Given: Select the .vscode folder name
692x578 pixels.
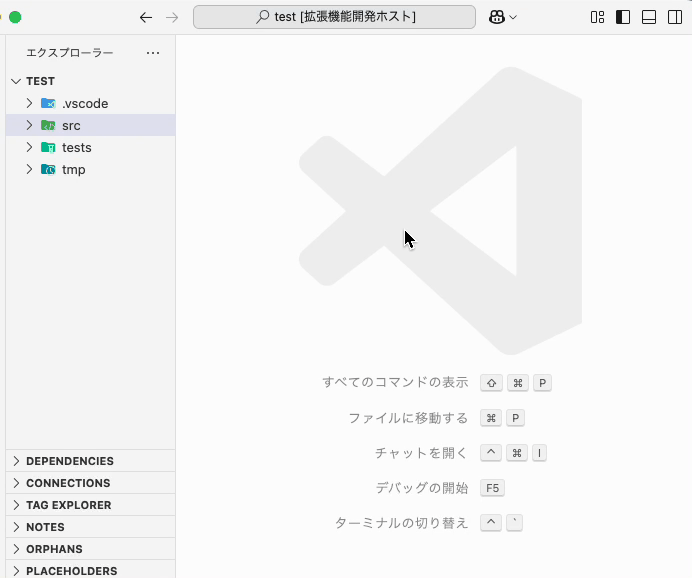Looking at the screenshot, I should pyautogui.click(x=85, y=104).
